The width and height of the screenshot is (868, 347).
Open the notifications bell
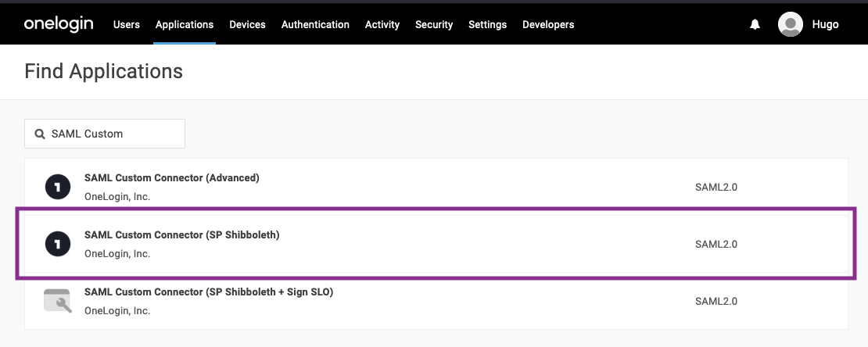coord(755,24)
